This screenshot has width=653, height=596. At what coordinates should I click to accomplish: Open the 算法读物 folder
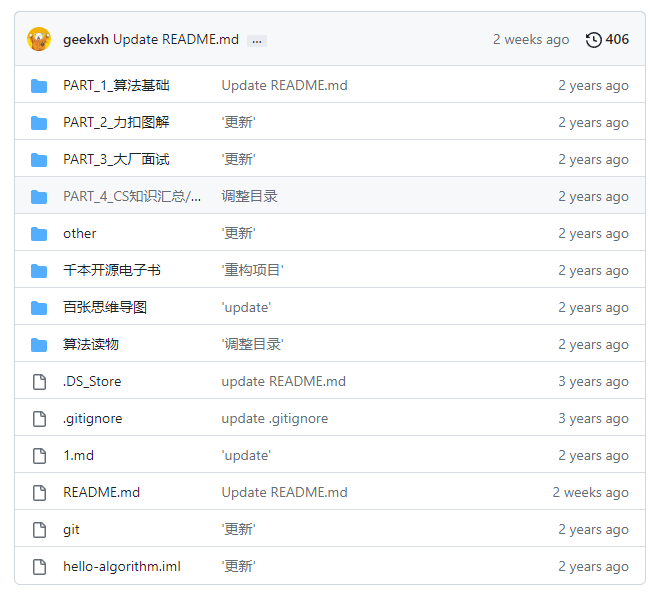91,345
